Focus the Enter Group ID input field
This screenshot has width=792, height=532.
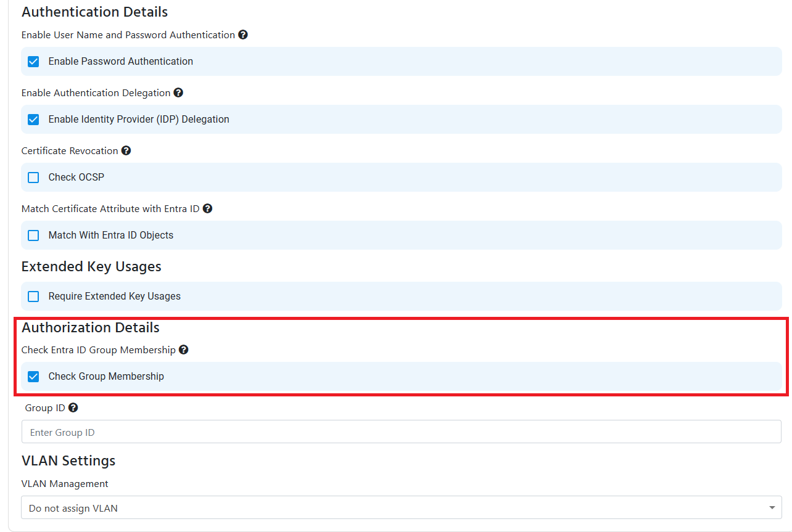[x=402, y=432]
